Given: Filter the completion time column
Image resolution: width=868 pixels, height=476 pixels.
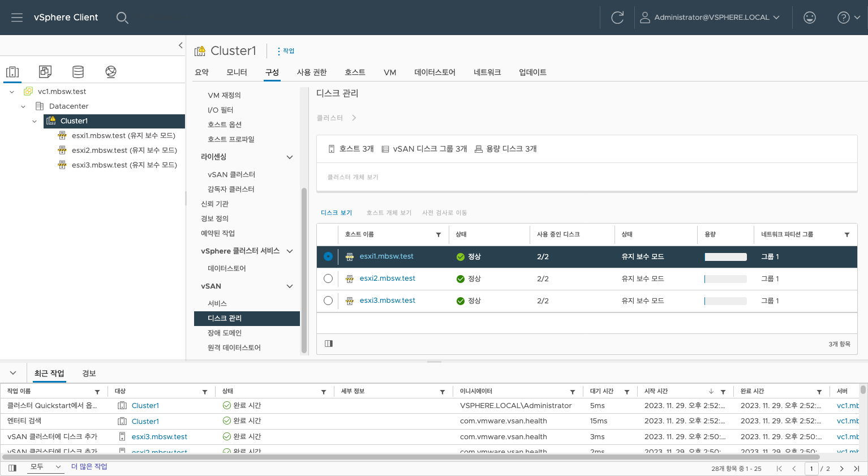Looking at the screenshot, I should [x=819, y=392].
